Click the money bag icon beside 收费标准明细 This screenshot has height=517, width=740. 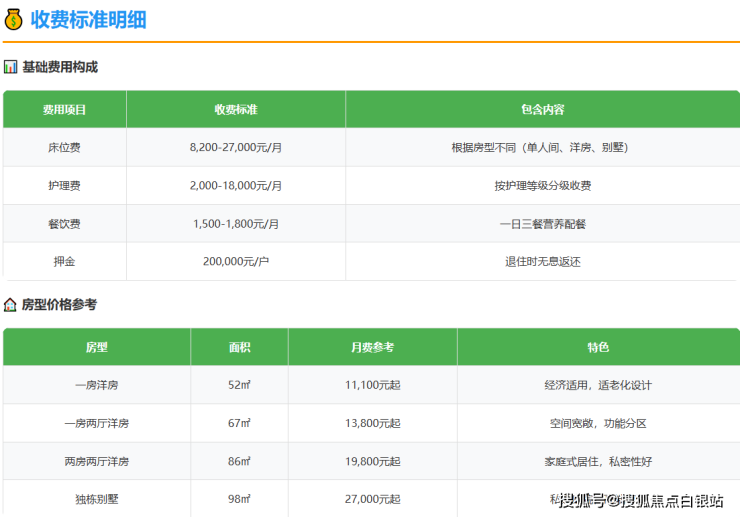[14, 19]
